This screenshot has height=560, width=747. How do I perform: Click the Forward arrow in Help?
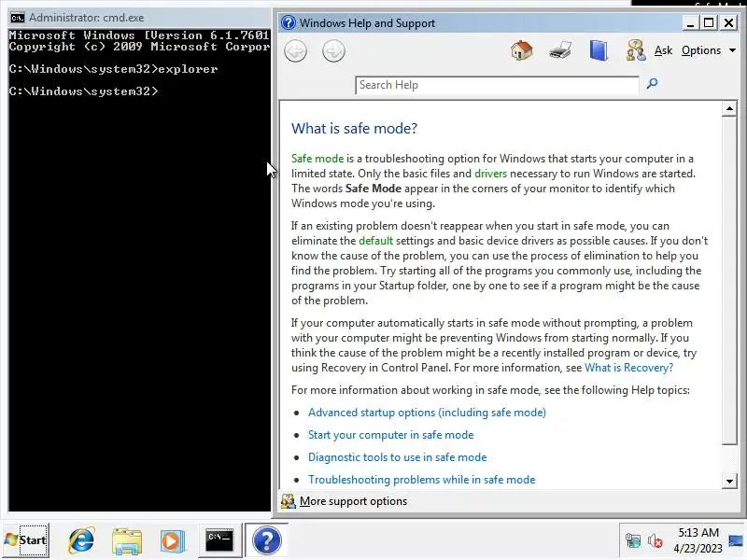point(333,51)
